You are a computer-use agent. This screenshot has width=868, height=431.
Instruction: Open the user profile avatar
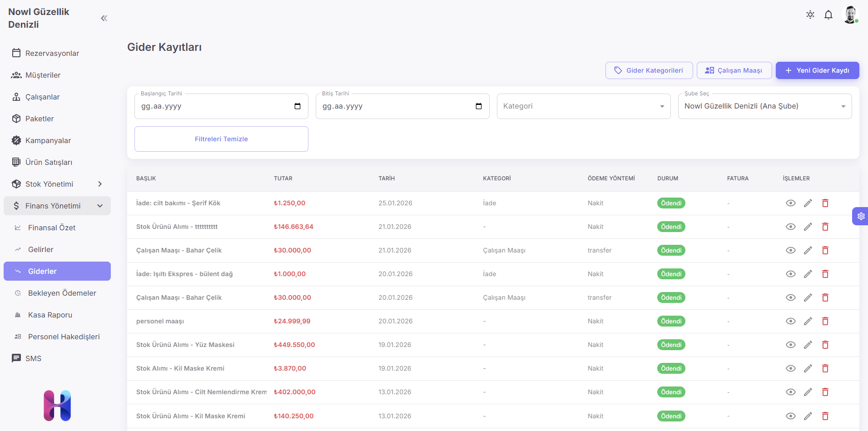pyautogui.click(x=849, y=15)
